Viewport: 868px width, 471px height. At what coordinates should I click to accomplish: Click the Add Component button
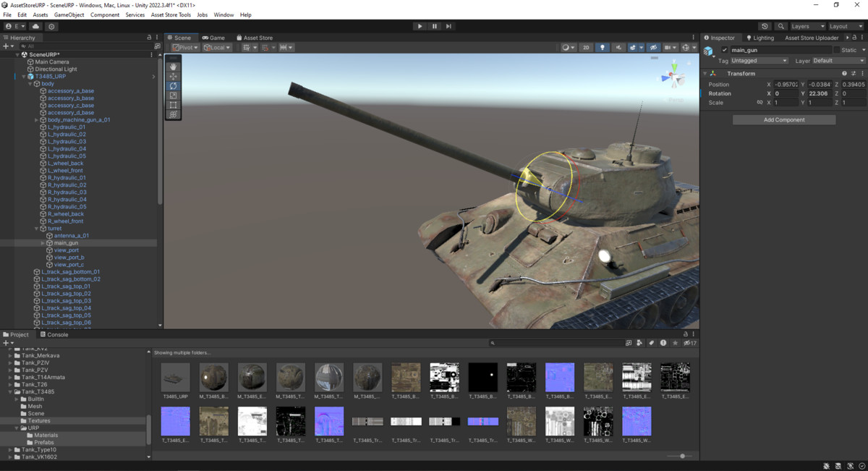[x=783, y=119]
